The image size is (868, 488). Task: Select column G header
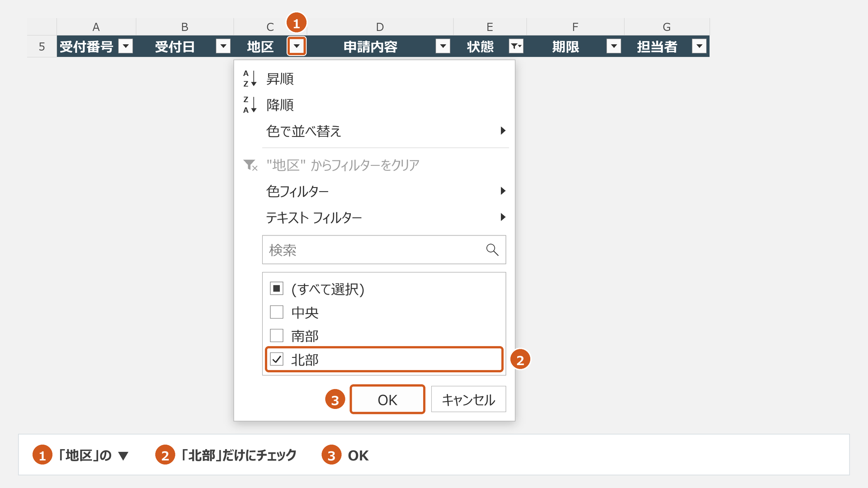[x=667, y=27]
